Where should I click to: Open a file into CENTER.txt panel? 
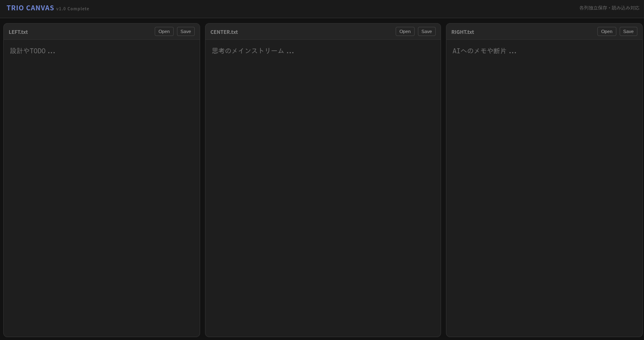(405, 31)
